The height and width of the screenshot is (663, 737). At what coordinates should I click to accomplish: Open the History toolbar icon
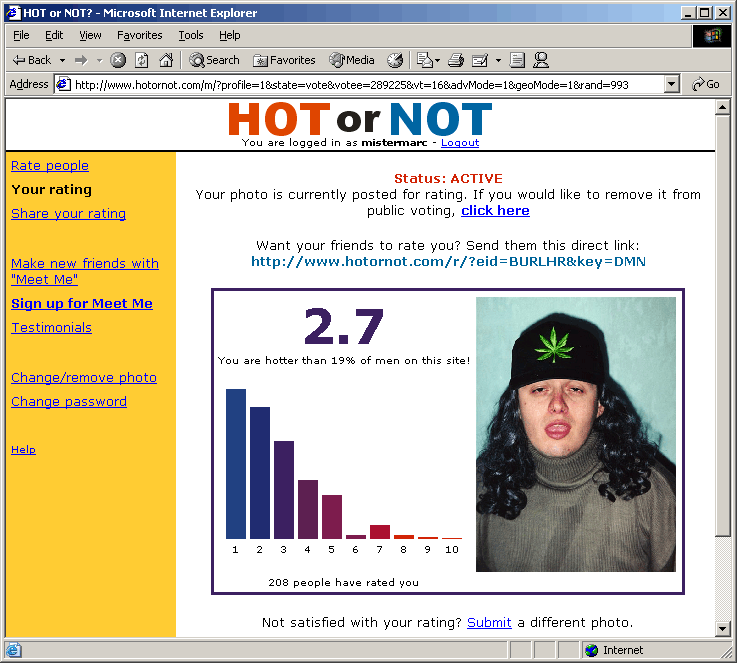395,60
